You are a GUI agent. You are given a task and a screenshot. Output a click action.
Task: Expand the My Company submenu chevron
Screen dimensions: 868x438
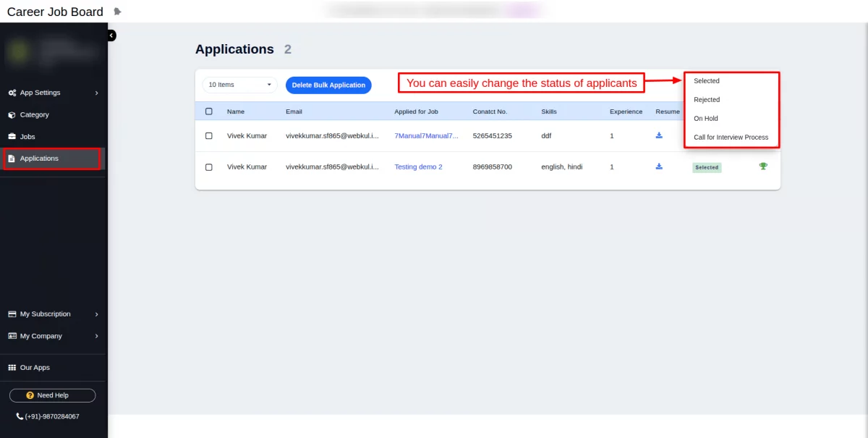pos(96,336)
